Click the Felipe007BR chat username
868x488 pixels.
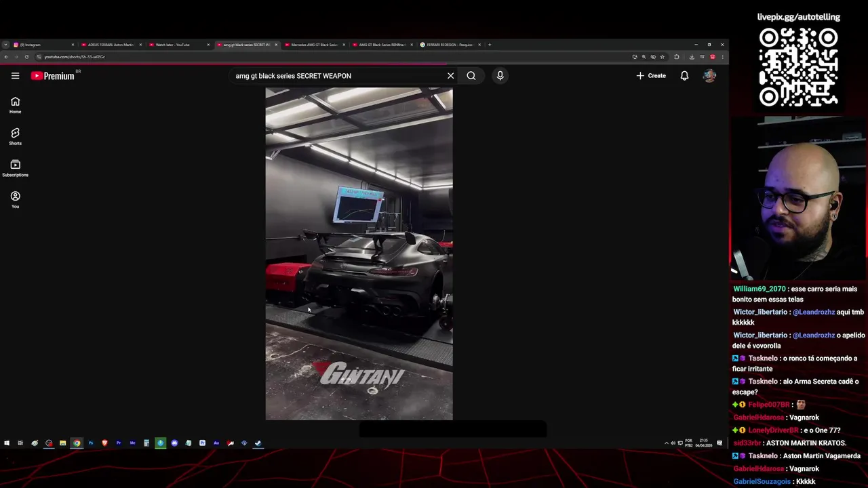pyautogui.click(x=768, y=405)
